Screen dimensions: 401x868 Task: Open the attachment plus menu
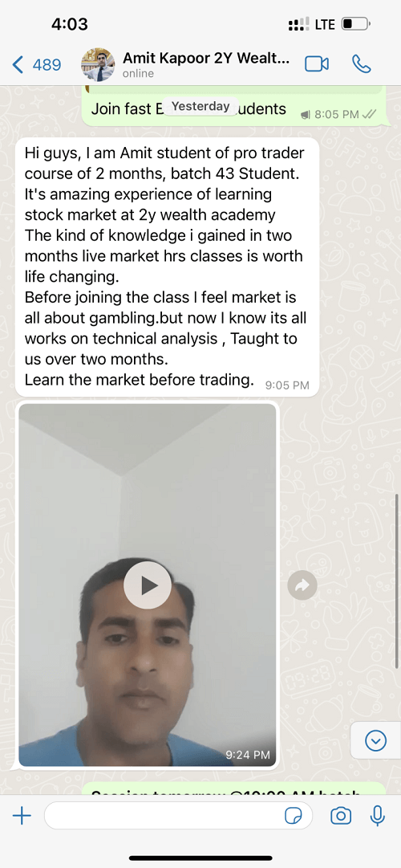click(22, 816)
